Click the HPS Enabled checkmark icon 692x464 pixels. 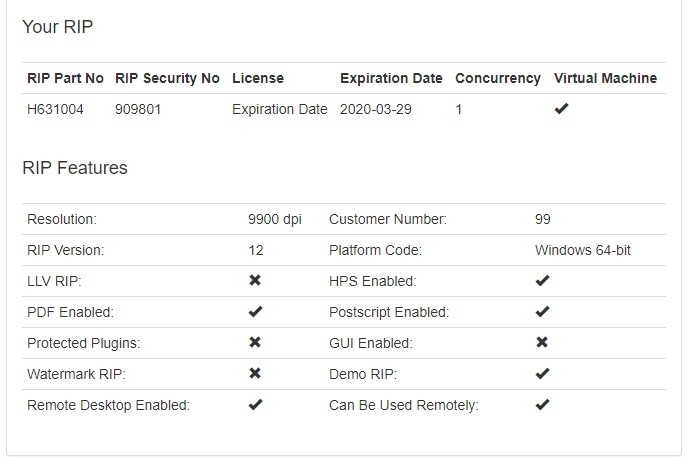[542, 281]
